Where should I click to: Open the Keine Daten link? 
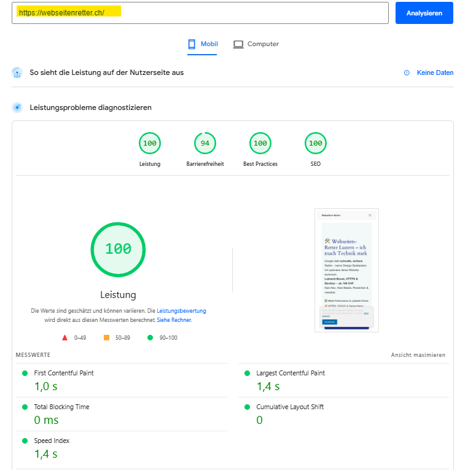click(435, 72)
